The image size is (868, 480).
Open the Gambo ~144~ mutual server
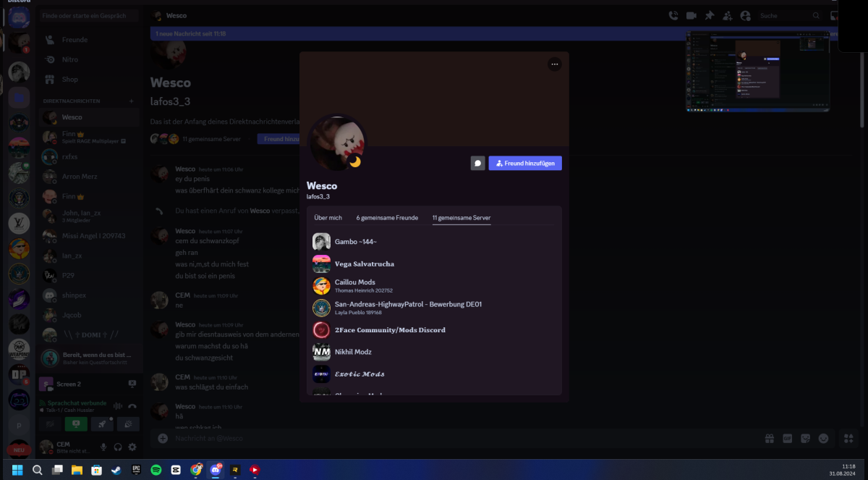(434, 242)
